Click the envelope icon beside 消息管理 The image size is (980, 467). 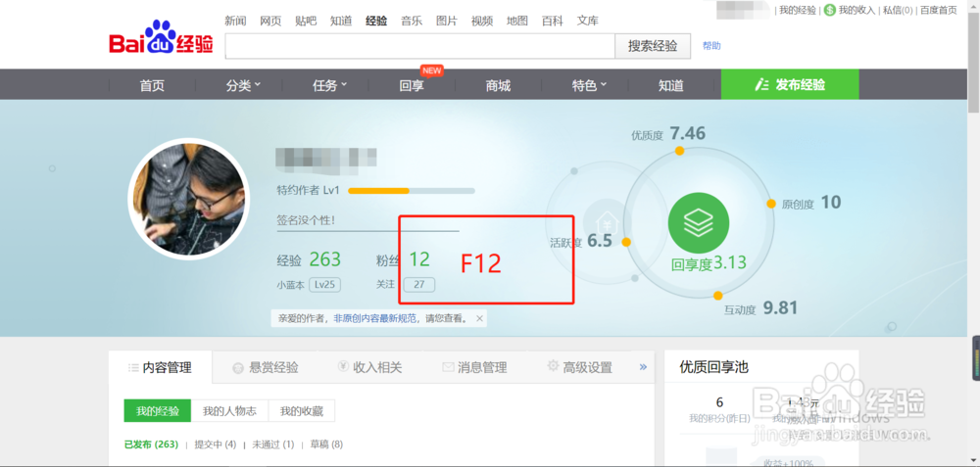tap(448, 367)
